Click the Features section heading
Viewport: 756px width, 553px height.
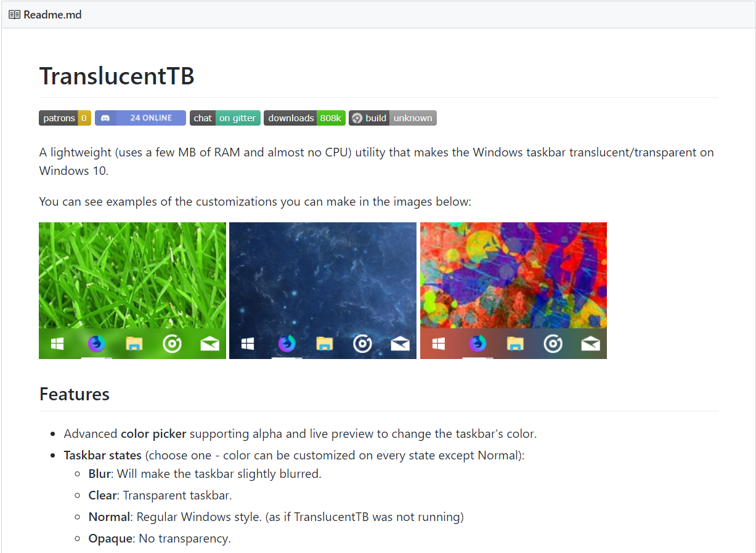(75, 394)
